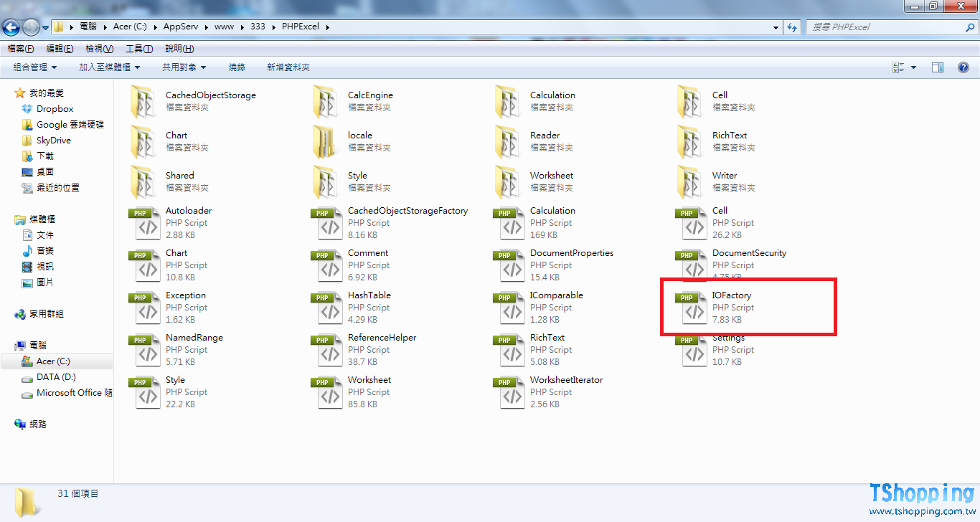This screenshot has height=522, width=980.
Task: Select Dropbox in the favorites sidebar
Action: [55, 109]
